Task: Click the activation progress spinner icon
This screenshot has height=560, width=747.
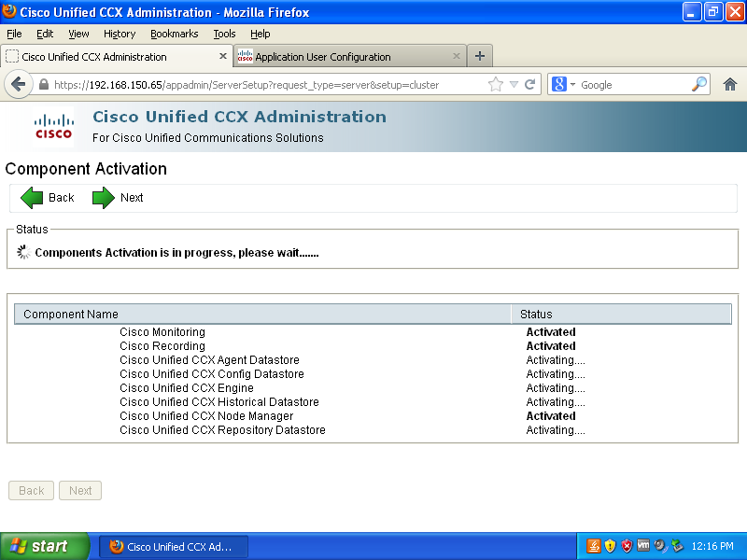Action: pos(24,252)
